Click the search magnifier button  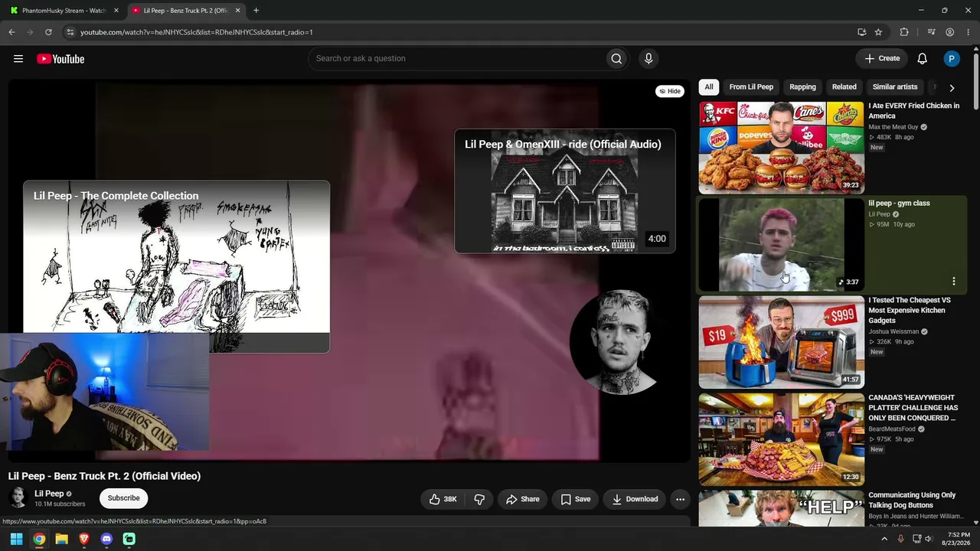(x=616, y=59)
